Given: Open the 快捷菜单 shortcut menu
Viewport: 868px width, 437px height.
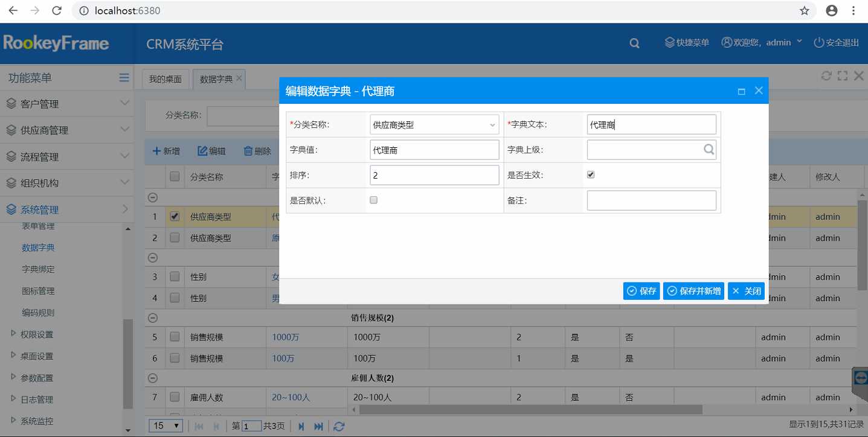Looking at the screenshot, I should pos(687,42).
